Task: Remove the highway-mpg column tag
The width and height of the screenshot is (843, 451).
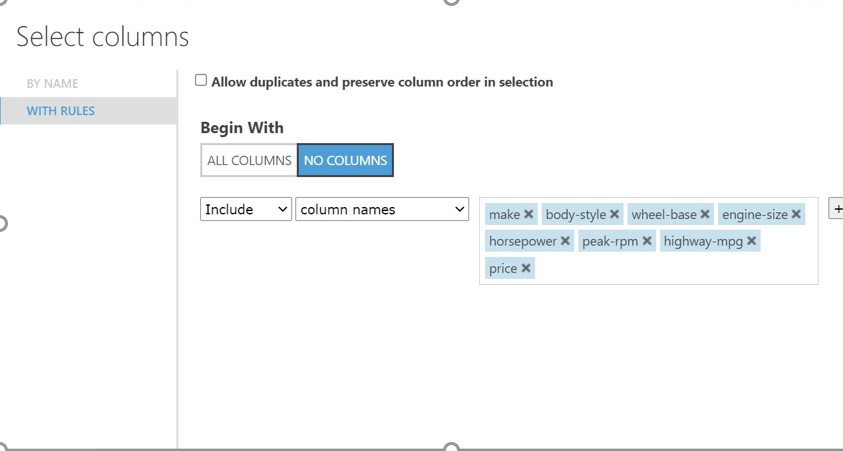Action: click(752, 241)
